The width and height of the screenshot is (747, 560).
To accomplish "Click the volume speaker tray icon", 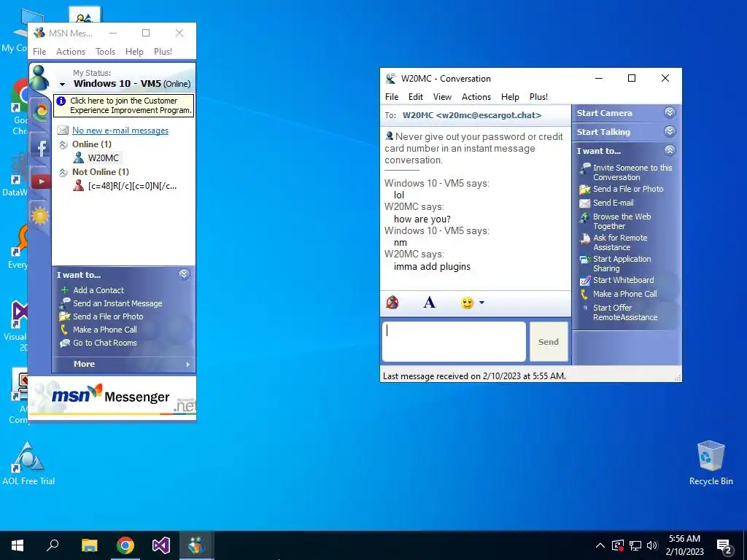I will click(x=652, y=545).
